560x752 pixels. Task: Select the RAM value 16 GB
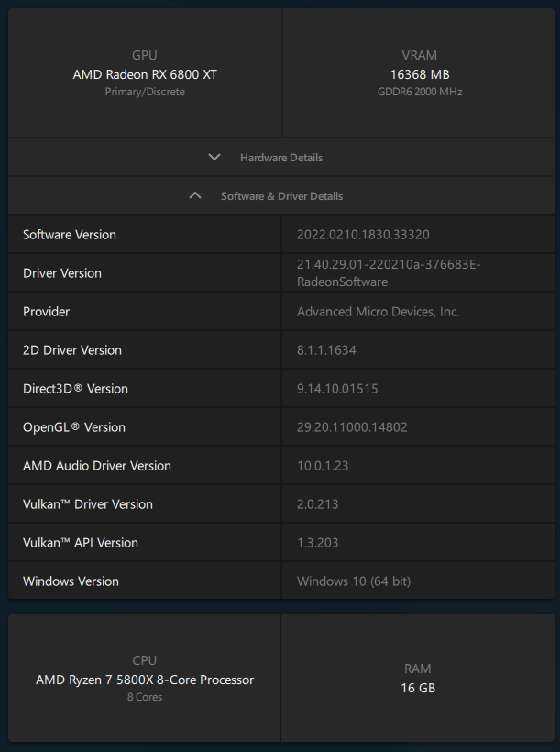coord(418,688)
